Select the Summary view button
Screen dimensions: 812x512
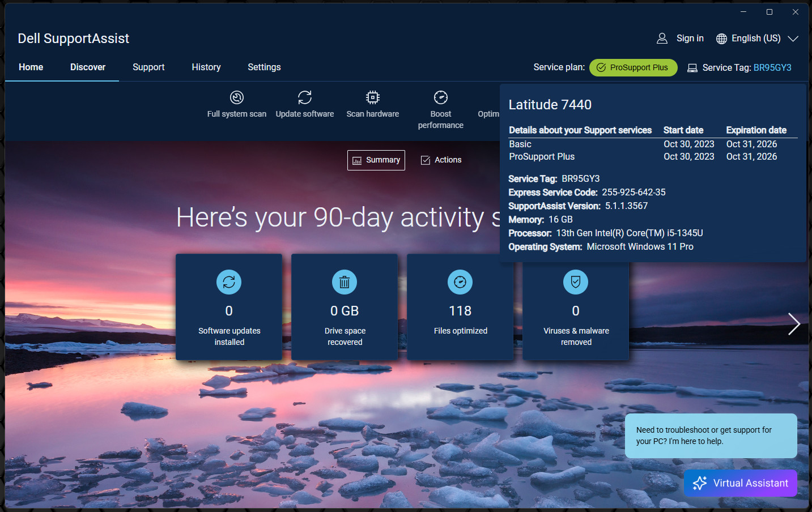click(x=376, y=160)
